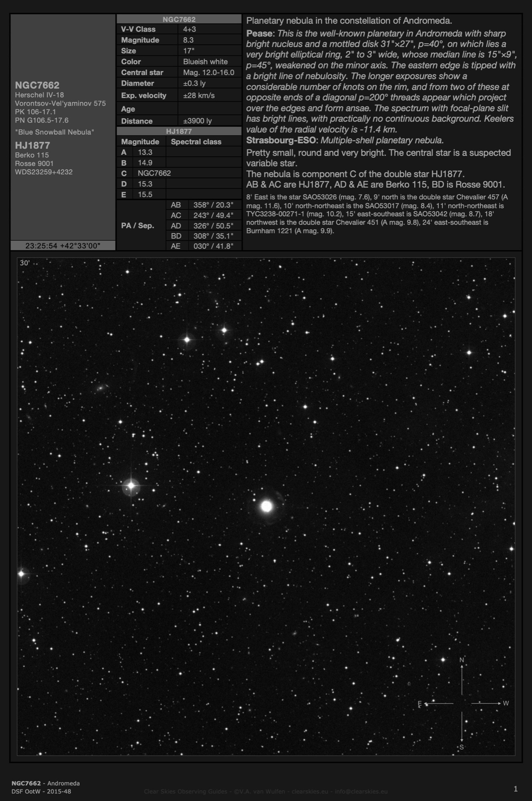Select the NGC7662 table header
The image size is (532, 801).
[179, 19]
